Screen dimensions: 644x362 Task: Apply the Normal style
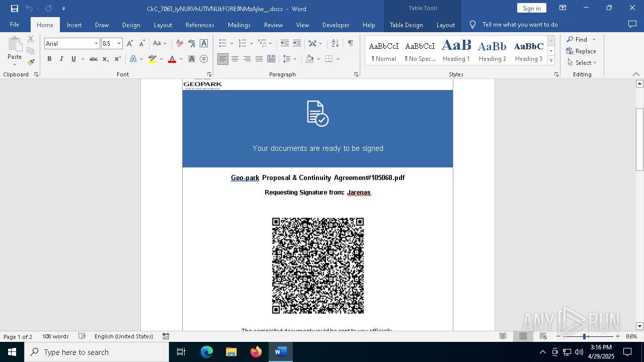pos(383,50)
